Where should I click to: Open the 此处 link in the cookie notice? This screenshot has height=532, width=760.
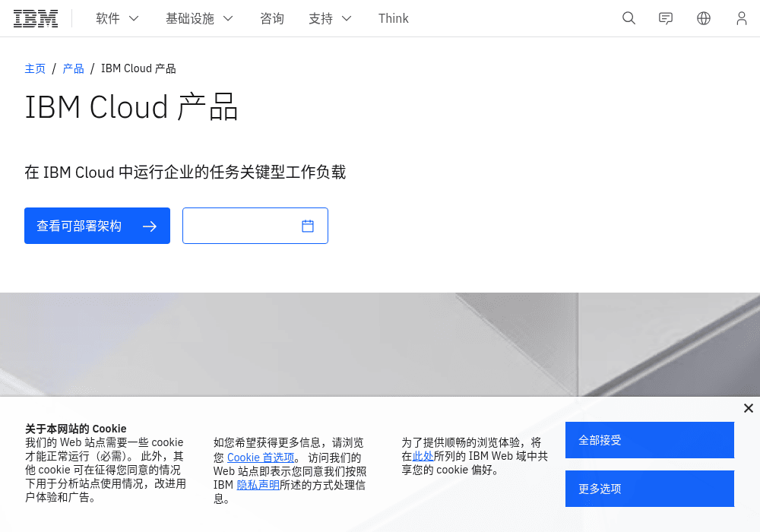click(x=423, y=456)
